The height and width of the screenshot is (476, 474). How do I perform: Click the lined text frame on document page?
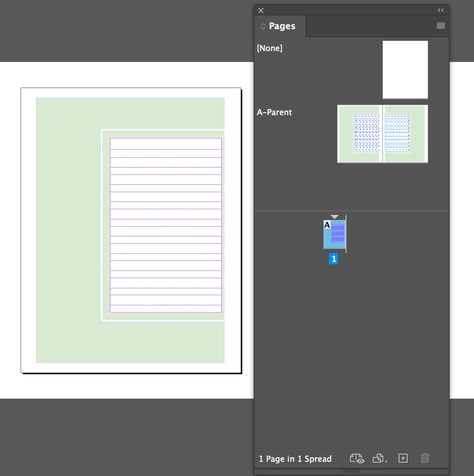(x=166, y=225)
